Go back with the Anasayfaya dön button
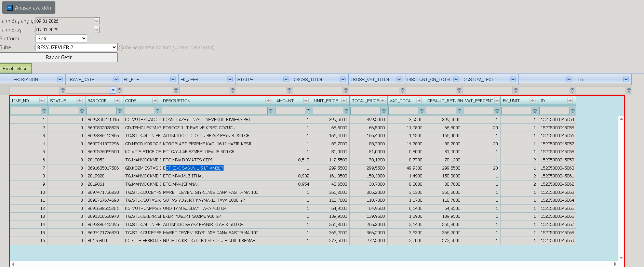The image size is (644, 267). [29, 8]
